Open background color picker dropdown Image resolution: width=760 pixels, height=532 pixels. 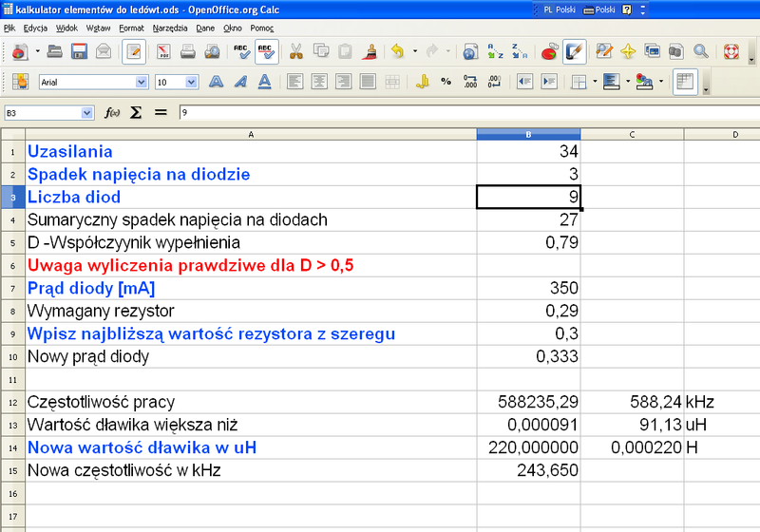click(x=663, y=82)
